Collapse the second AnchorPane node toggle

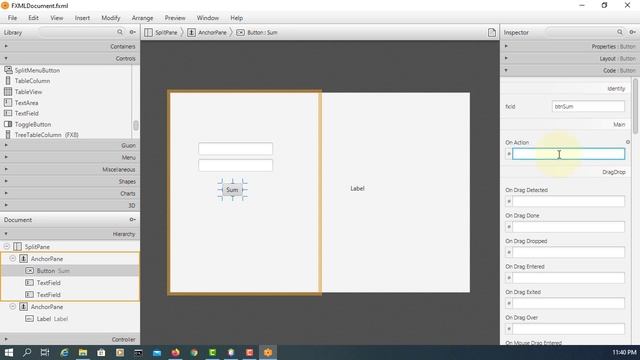pos(13,306)
